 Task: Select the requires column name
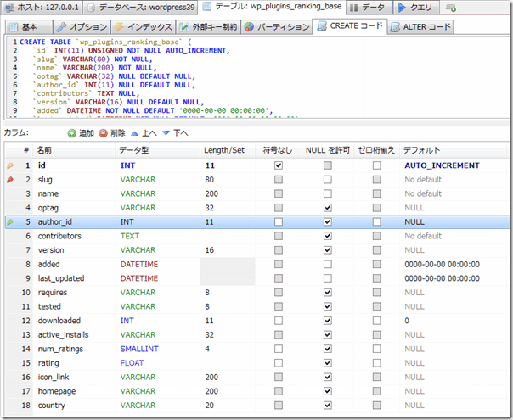tap(53, 293)
